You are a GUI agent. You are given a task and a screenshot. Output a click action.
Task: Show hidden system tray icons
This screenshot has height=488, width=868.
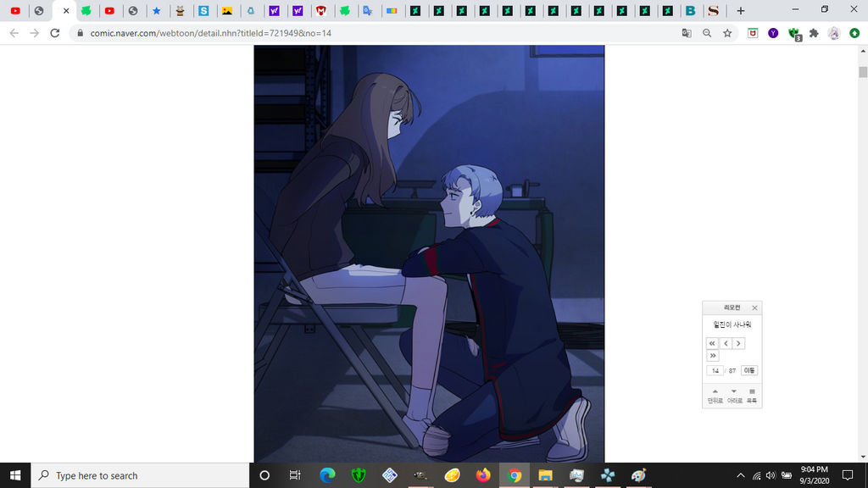740,475
